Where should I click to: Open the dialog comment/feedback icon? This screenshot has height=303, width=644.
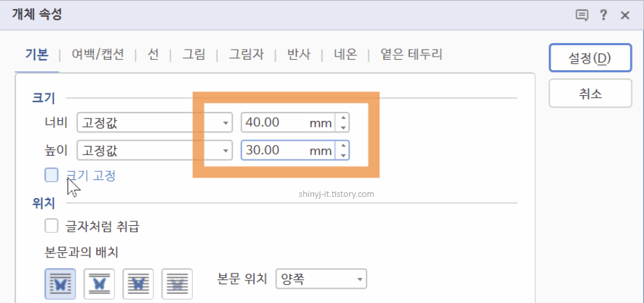pos(581,15)
